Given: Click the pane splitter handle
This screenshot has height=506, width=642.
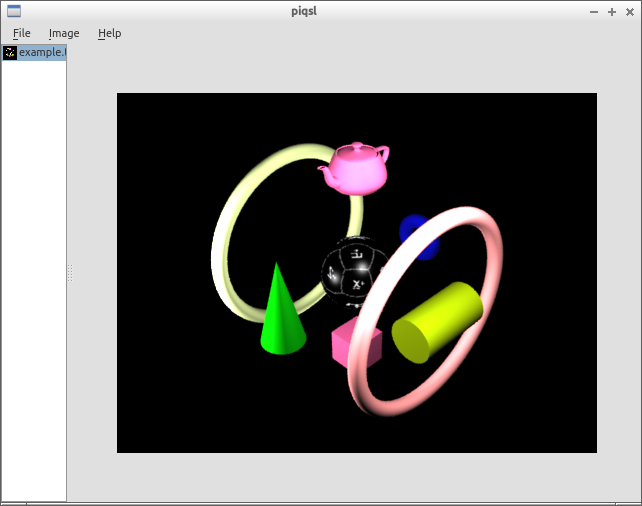Looking at the screenshot, I should pos(70,273).
